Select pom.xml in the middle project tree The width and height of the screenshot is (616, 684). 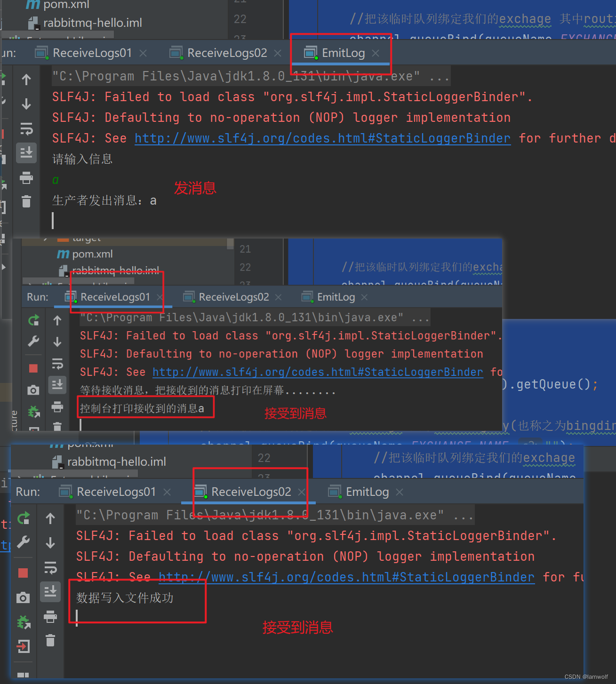(85, 254)
